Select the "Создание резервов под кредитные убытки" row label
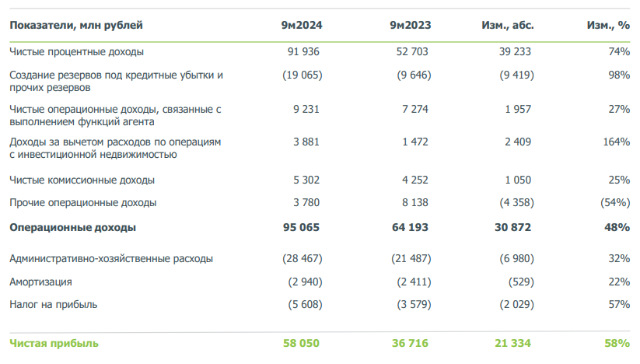 click(x=116, y=75)
